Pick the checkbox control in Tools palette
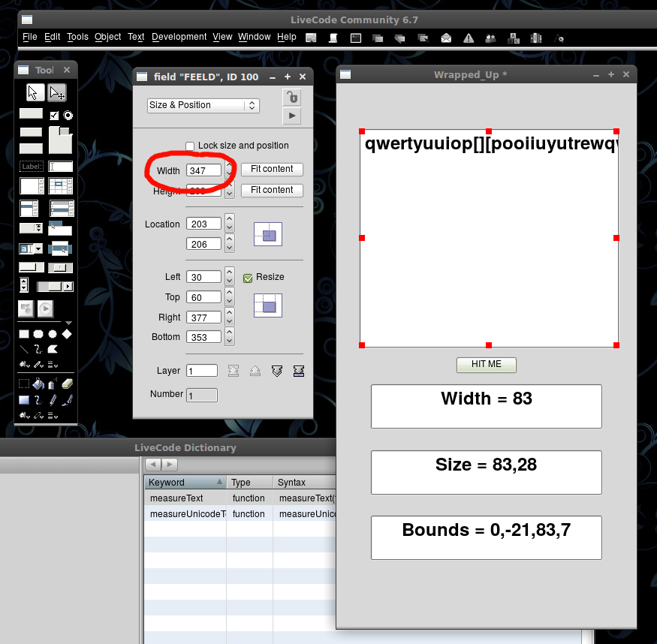 pos(54,116)
